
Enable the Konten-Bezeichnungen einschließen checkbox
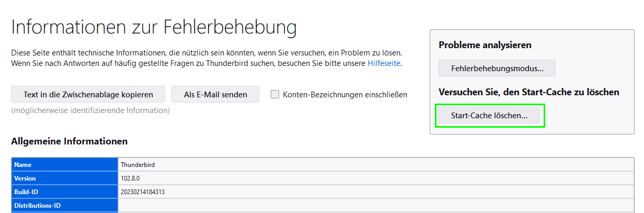point(275,95)
